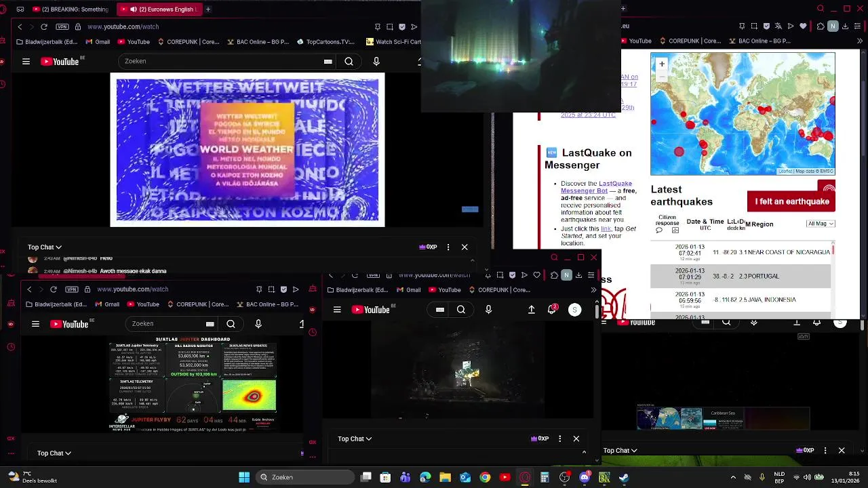868x488 pixels.
Task: Expand Top Chat dropdown in dark concert window
Action: (x=355, y=439)
